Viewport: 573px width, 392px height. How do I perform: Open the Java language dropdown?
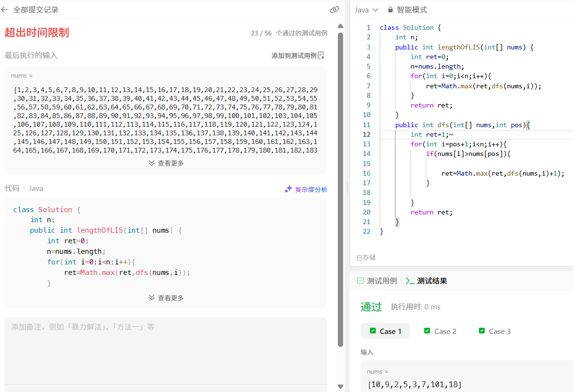click(366, 10)
